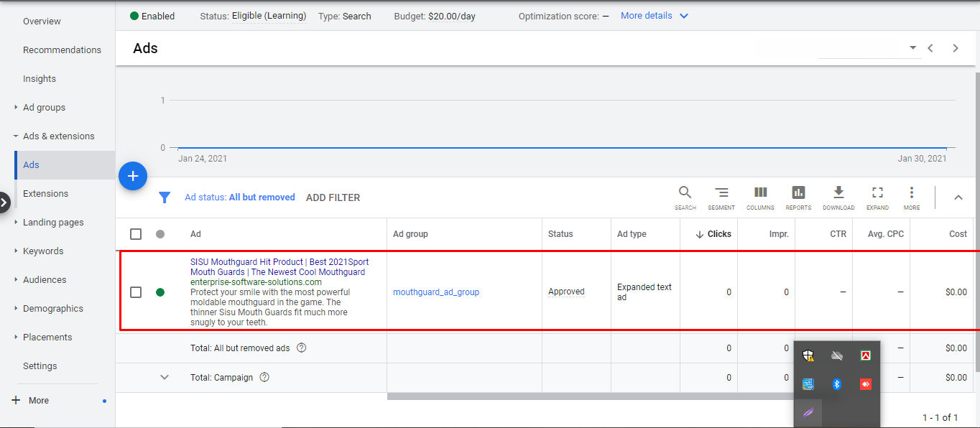Click the Search icon in table toolbar

(685, 192)
